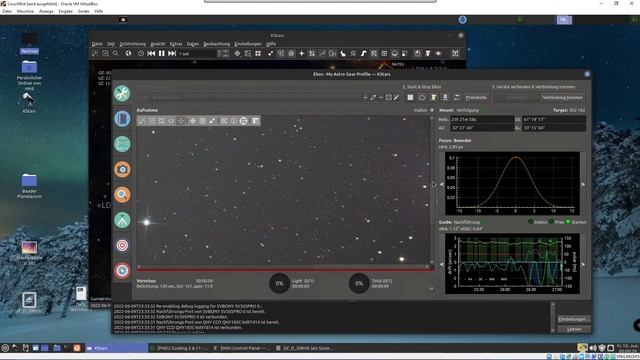640x360 pixels.
Task: Click the stop square icon in Ekos toolbar
Action: point(410,98)
